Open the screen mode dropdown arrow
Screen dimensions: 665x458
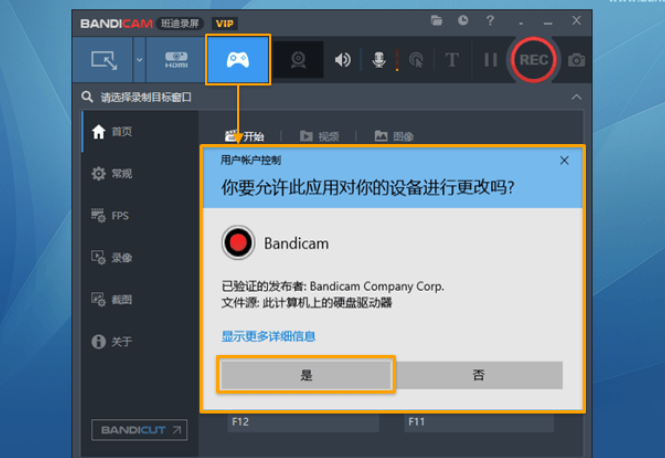139,60
